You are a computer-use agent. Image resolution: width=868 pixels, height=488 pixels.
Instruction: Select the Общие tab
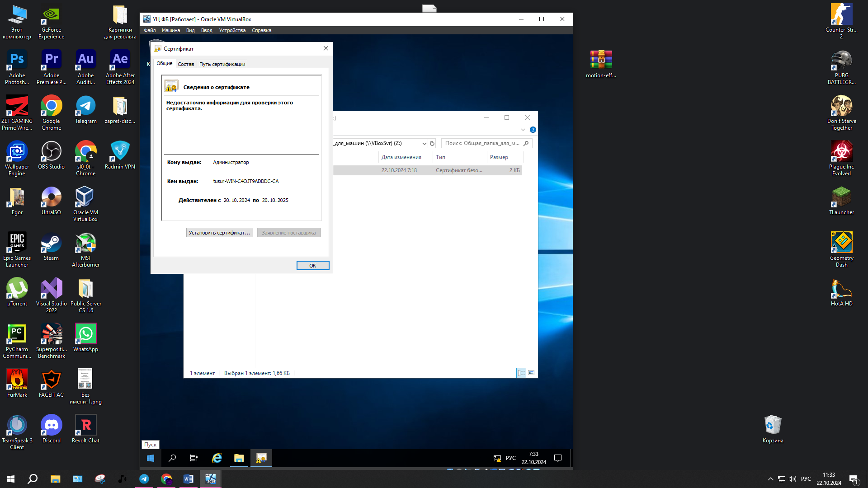tap(165, 64)
